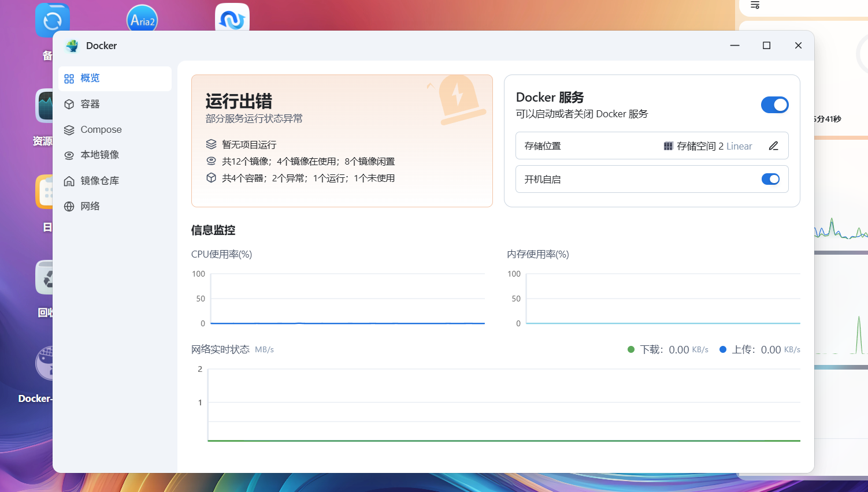This screenshot has width=868, height=492.
Task: Click the 共4个容器 summary line
Action: (309, 178)
